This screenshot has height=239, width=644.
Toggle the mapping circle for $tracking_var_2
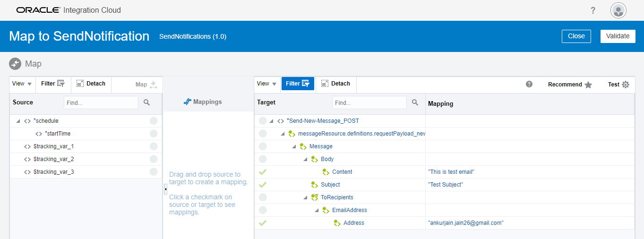tap(154, 159)
